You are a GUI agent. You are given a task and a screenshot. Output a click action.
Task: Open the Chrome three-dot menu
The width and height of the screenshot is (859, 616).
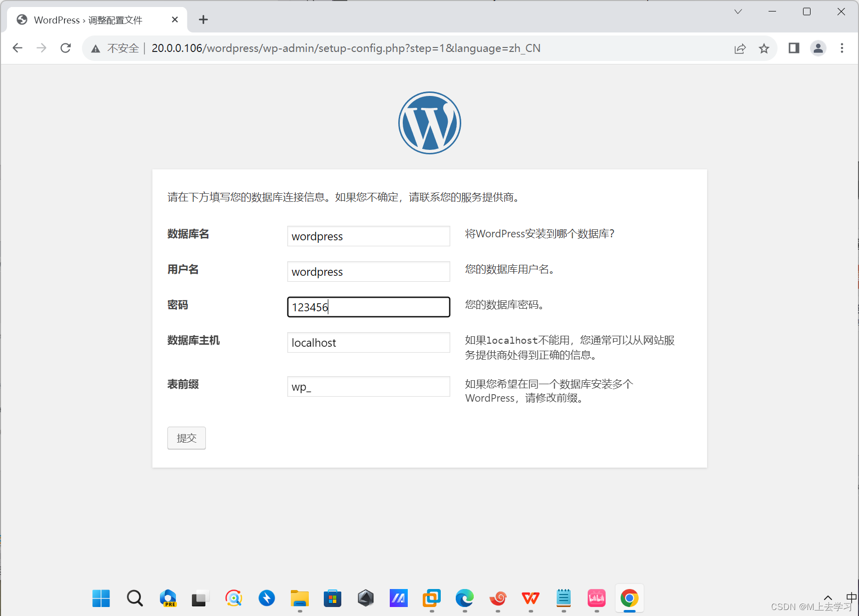click(x=842, y=48)
